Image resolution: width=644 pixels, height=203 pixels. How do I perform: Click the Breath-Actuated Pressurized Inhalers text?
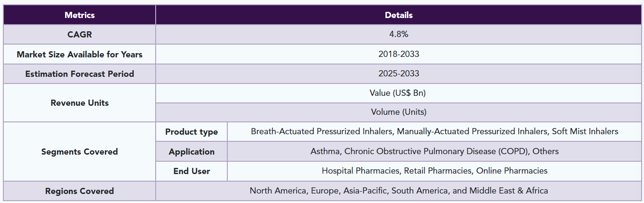click(x=323, y=131)
